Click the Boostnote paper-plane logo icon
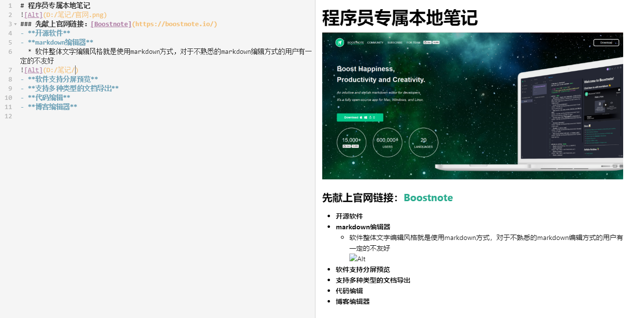 tap(339, 43)
